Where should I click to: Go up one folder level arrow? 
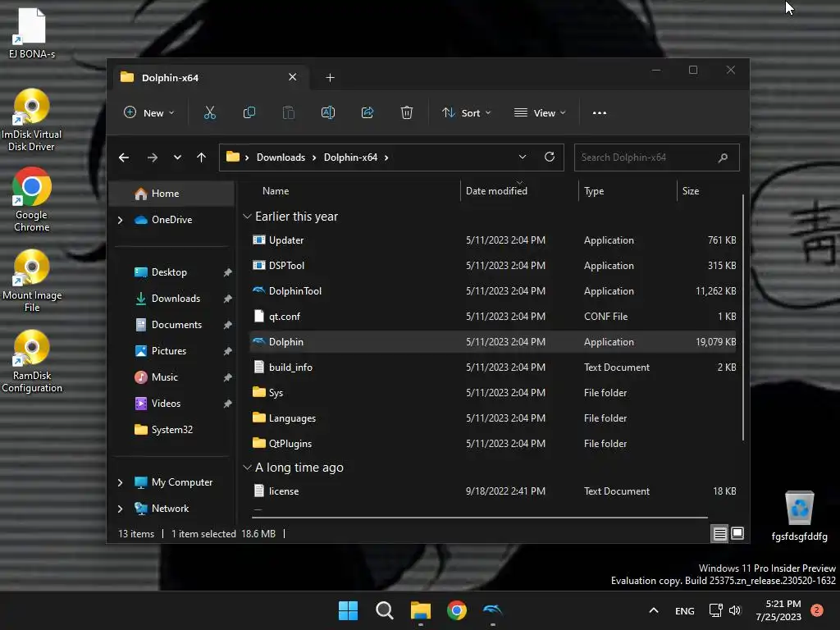(202, 157)
